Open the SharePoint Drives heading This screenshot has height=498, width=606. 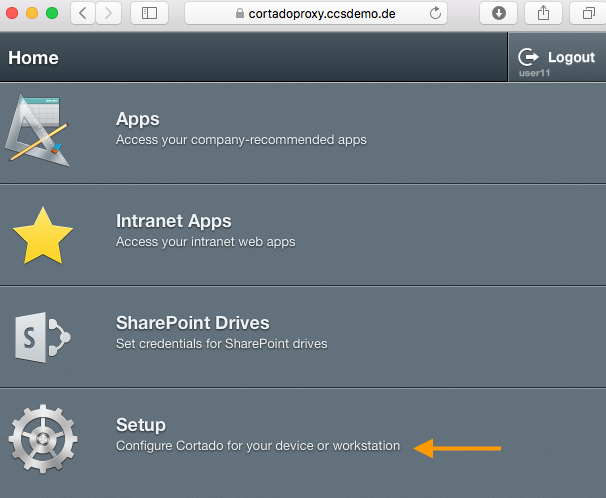[192, 323]
